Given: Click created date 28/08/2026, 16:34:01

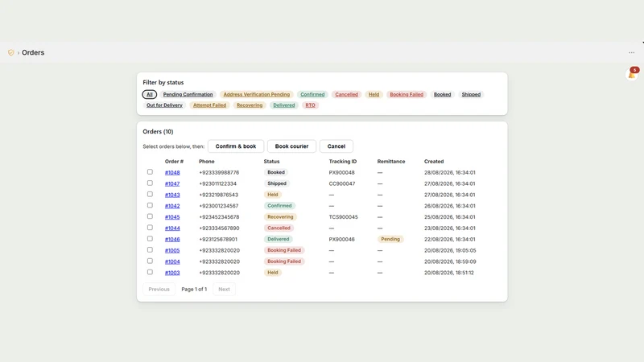Looking at the screenshot, I should [x=449, y=172].
